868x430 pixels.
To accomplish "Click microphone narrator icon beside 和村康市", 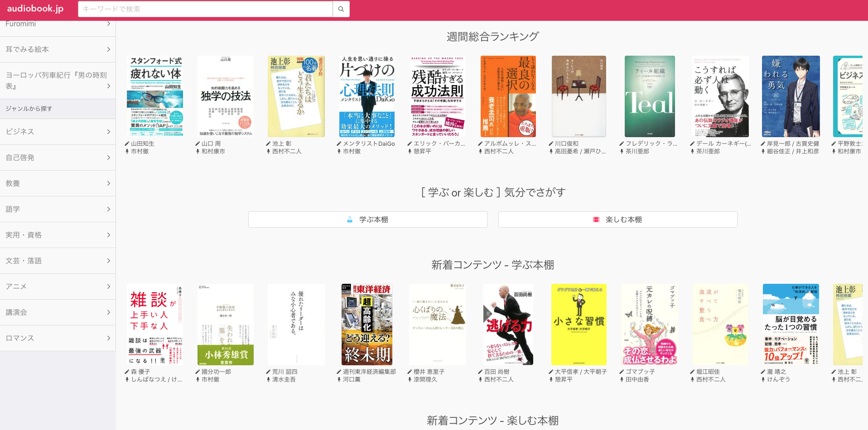I will pos(198,151).
